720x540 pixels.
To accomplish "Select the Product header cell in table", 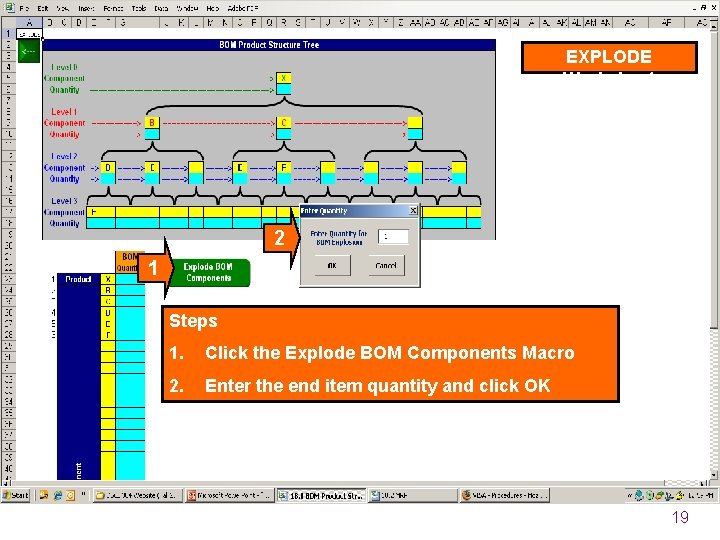I will (x=78, y=279).
